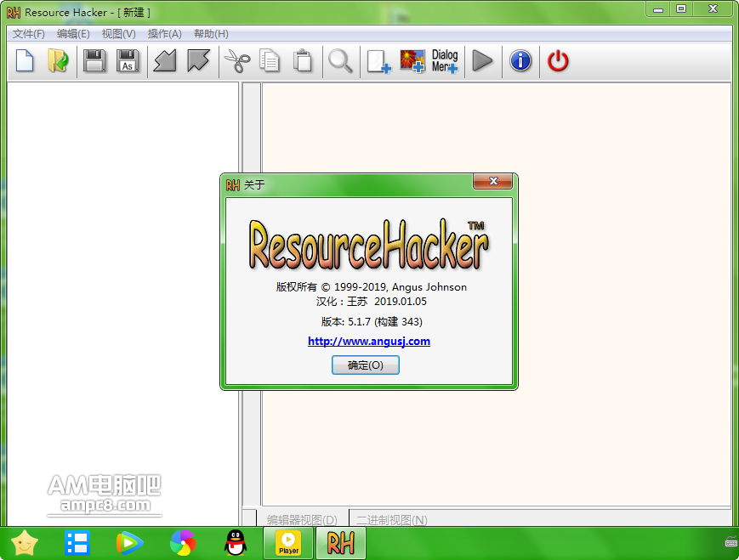Open the QQ penguin taskbar icon
The width and height of the screenshot is (739, 560).
(236, 543)
